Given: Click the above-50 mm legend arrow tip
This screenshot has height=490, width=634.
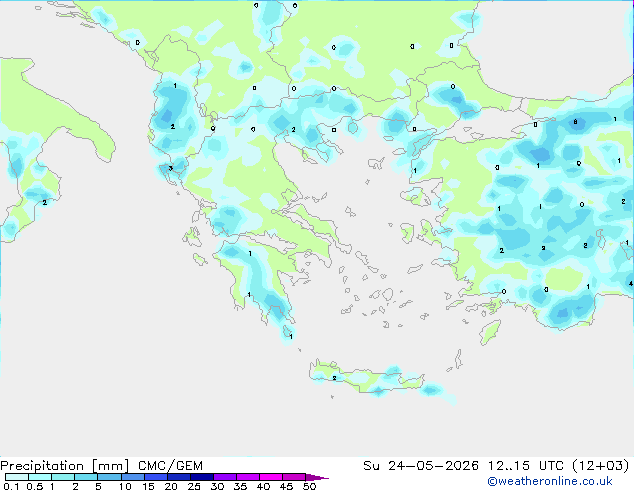Looking at the screenshot, I should click(317, 477).
